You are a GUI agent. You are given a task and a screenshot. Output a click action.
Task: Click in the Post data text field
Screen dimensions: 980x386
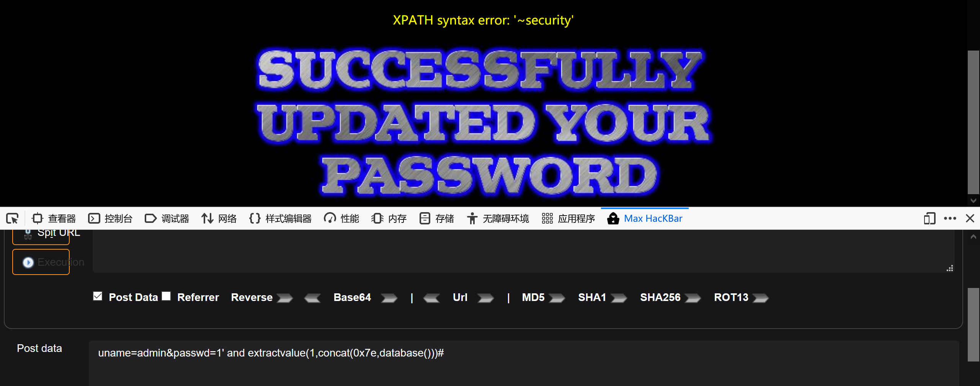point(524,363)
